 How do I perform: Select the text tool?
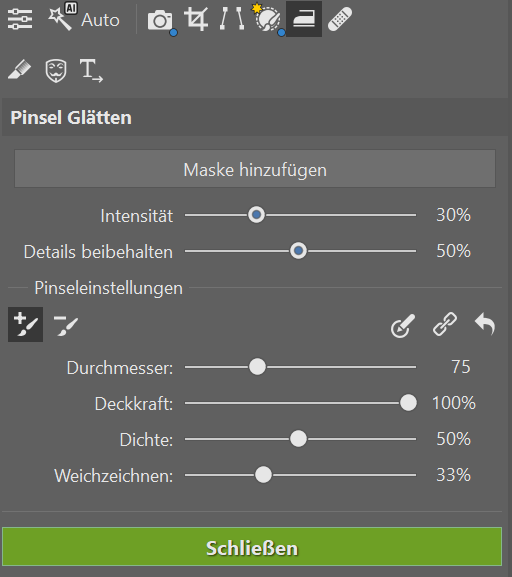coord(91,70)
